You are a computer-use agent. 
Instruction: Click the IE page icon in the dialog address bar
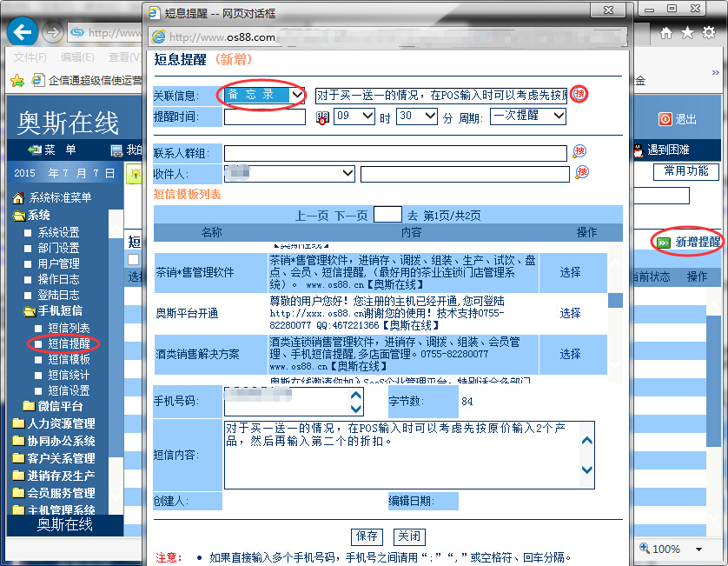click(x=158, y=37)
